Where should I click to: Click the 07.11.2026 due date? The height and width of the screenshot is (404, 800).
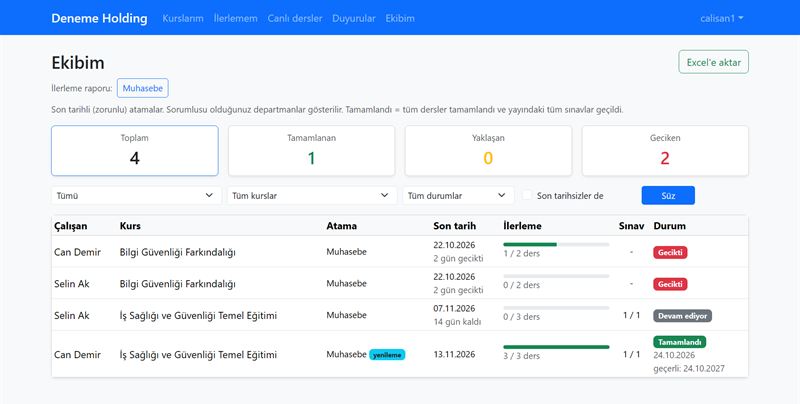454,309
